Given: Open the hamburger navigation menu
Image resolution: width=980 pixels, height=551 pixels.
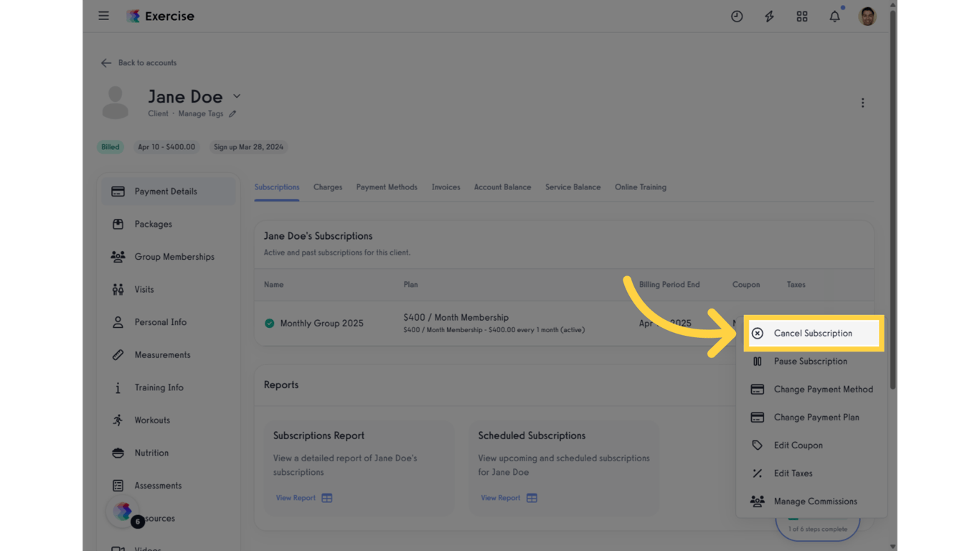Looking at the screenshot, I should point(103,15).
